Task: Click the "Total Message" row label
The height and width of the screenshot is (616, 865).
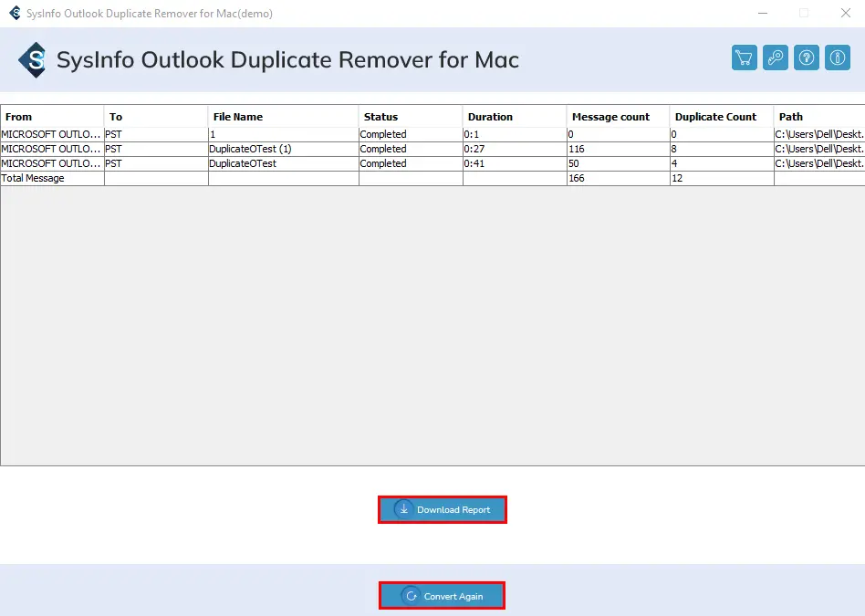Action: tap(33, 178)
